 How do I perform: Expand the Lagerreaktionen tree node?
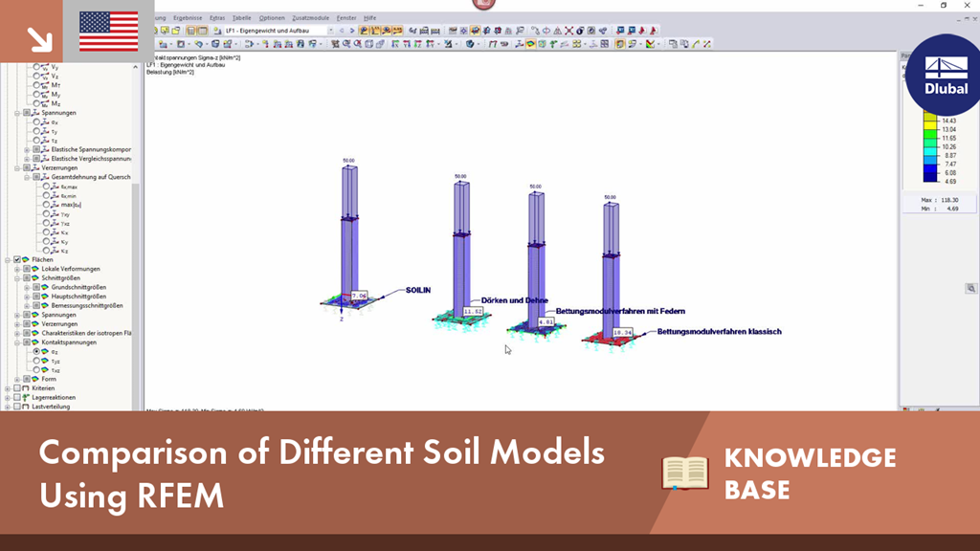pyautogui.click(x=8, y=397)
